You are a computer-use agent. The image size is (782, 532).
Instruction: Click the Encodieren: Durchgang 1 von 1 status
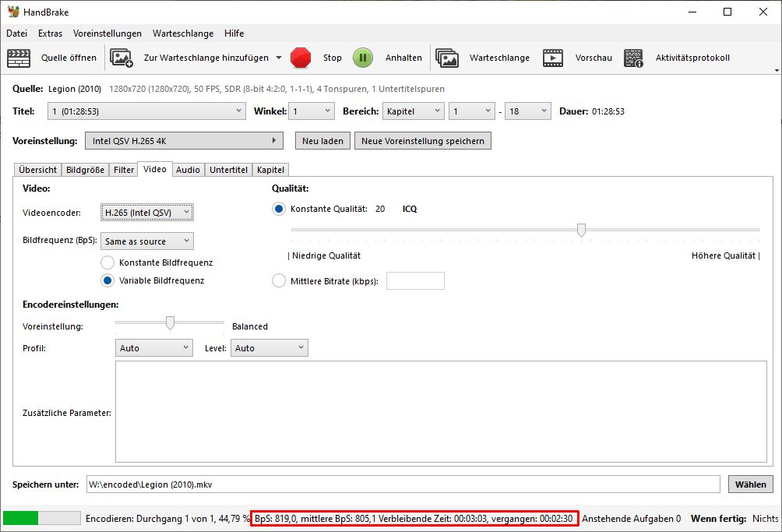(167, 519)
